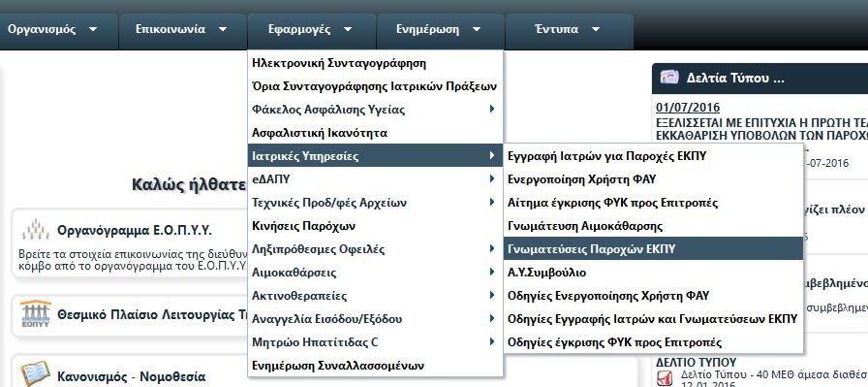Click the Δελτία Τύπου ... panel title
868x387 pixels.
click(735, 79)
